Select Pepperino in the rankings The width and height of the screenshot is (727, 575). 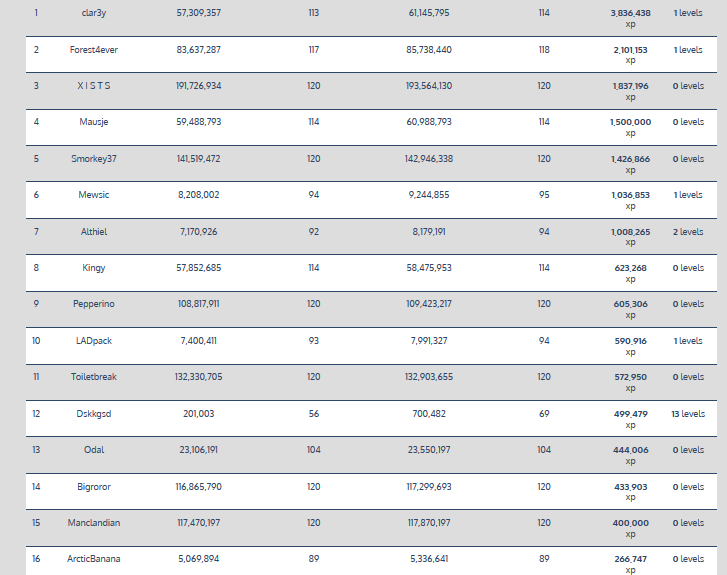click(x=94, y=304)
